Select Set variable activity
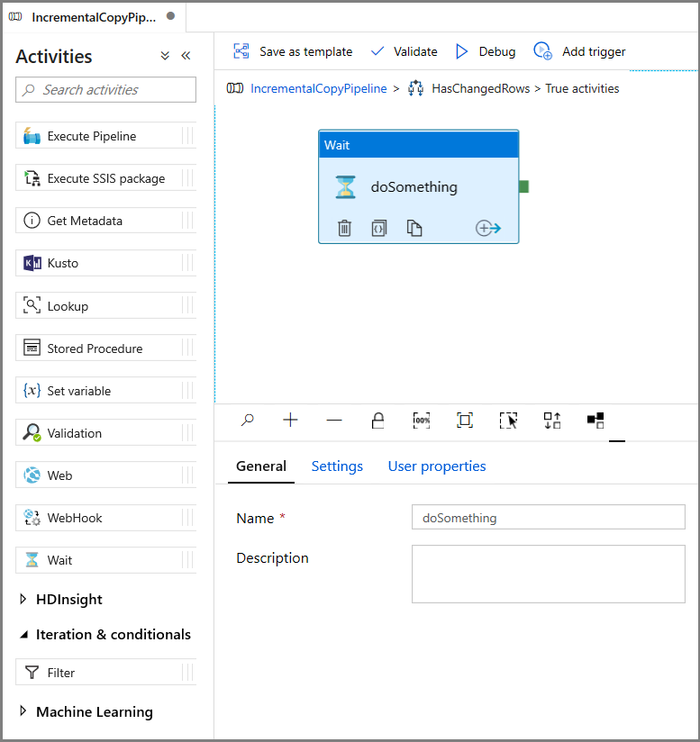 pos(105,391)
